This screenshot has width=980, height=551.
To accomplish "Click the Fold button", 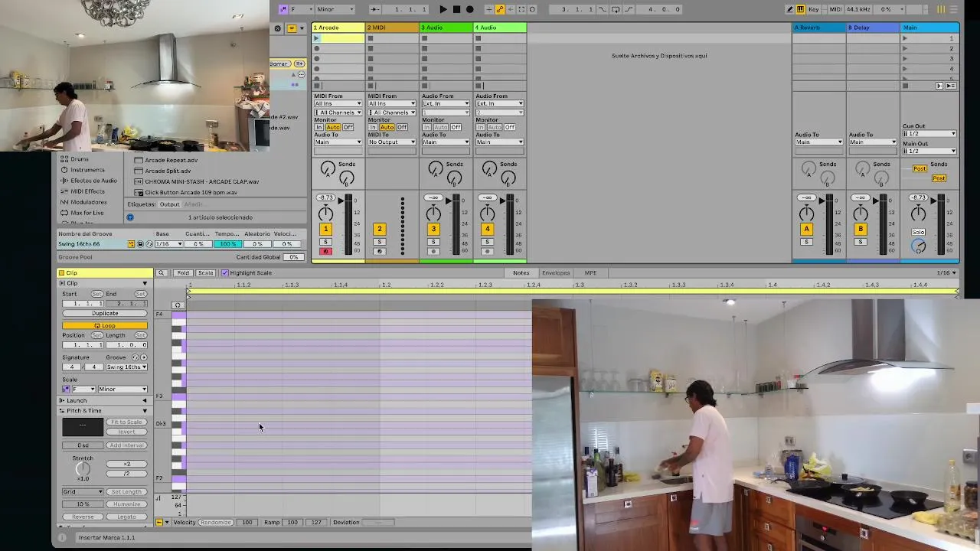I will click(x=182, y=273).
